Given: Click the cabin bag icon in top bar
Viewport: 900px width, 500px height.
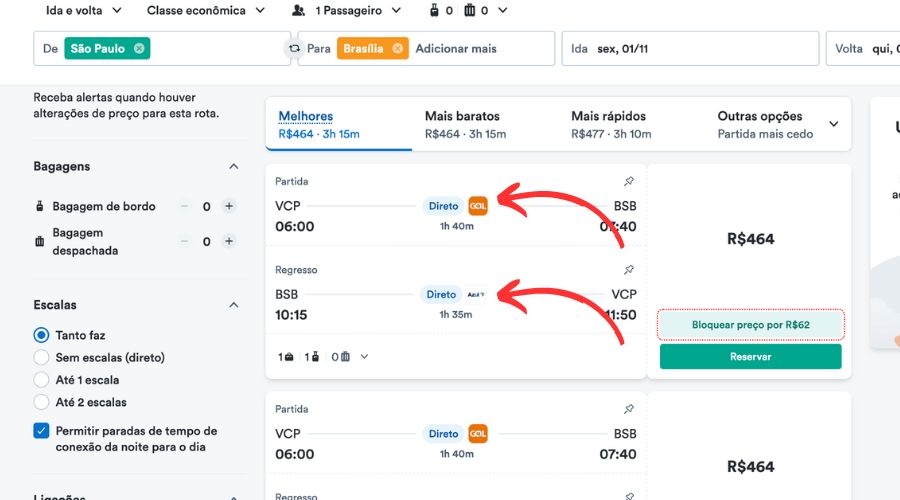Looking at the screenshot, I should (x=435, y=10).
